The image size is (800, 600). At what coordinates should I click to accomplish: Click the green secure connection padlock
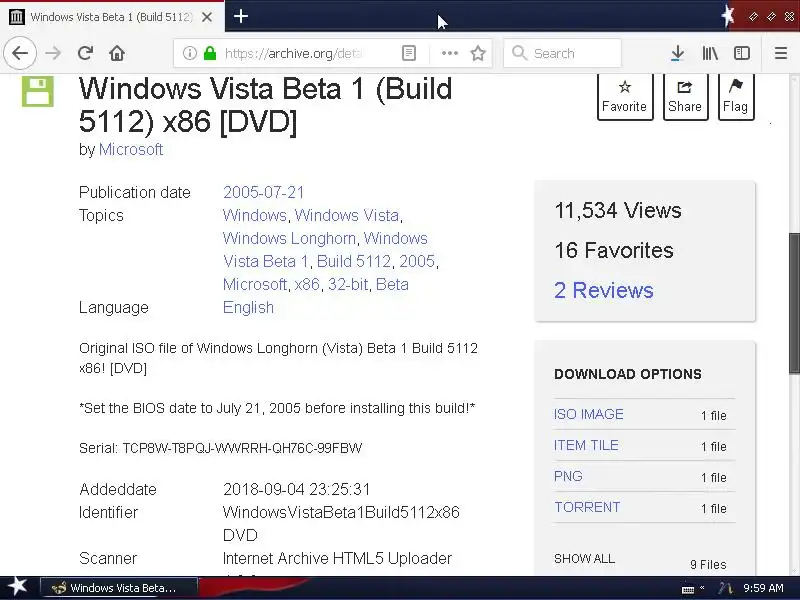point(210,53)
